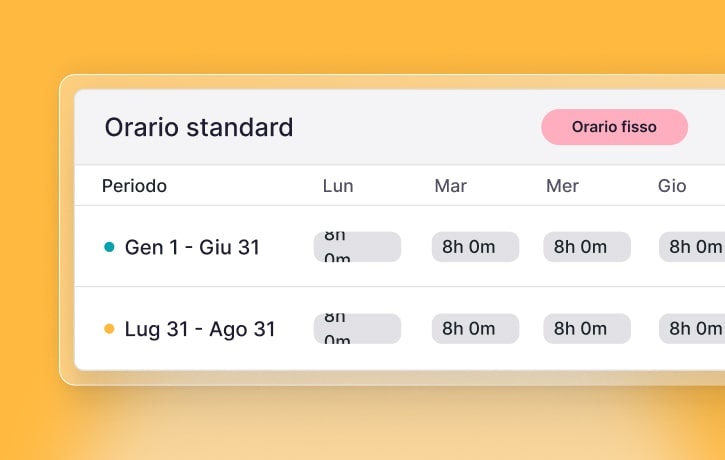This screenshot has height=460, width=725.
Task: Edit Tuesday hours for Lug 31 period
Action: point(475,329)
